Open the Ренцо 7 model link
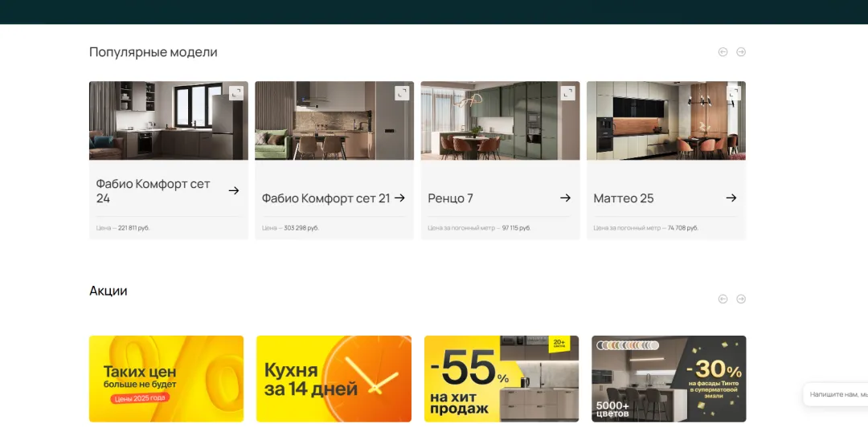Image resolution: width=868 pixels, height=448 pixels. (x=451, y=198)
